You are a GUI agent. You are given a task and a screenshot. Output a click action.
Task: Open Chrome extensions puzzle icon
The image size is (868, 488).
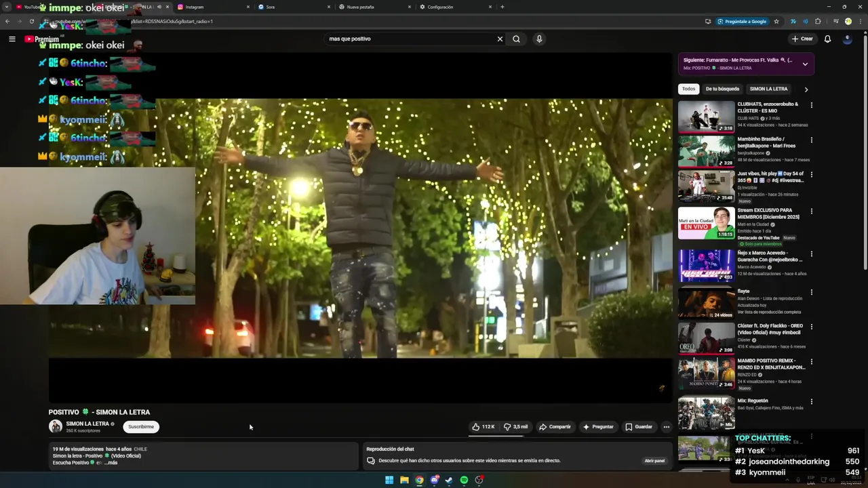[818, 21]
